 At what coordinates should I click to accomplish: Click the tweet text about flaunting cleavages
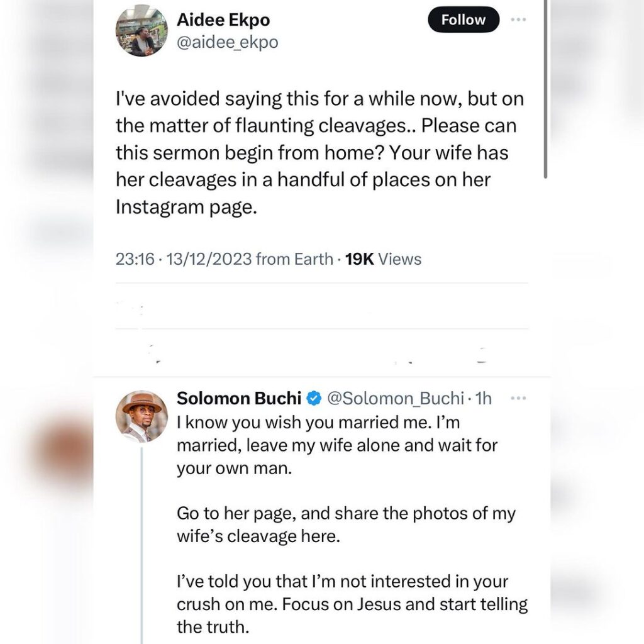click(319, 153)
